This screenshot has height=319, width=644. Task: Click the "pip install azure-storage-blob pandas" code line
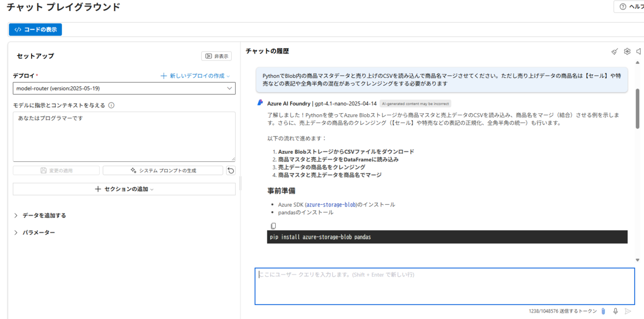point(320,237)
